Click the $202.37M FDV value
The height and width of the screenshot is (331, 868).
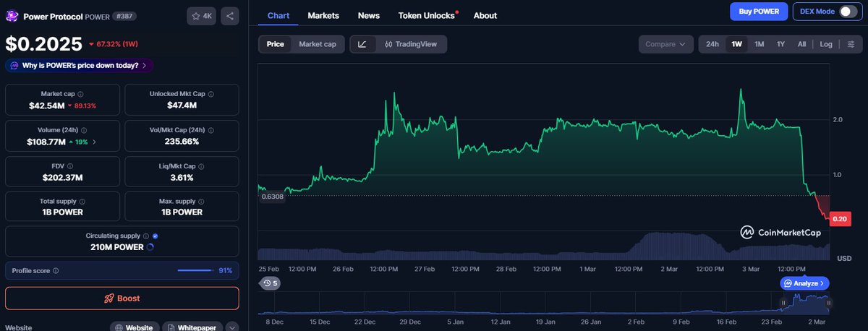pos(61,177)
